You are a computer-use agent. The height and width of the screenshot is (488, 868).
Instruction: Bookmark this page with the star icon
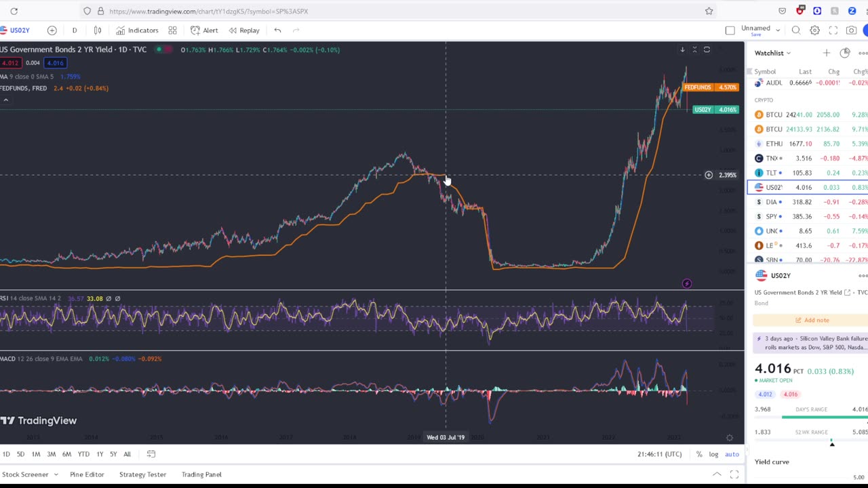709,11
